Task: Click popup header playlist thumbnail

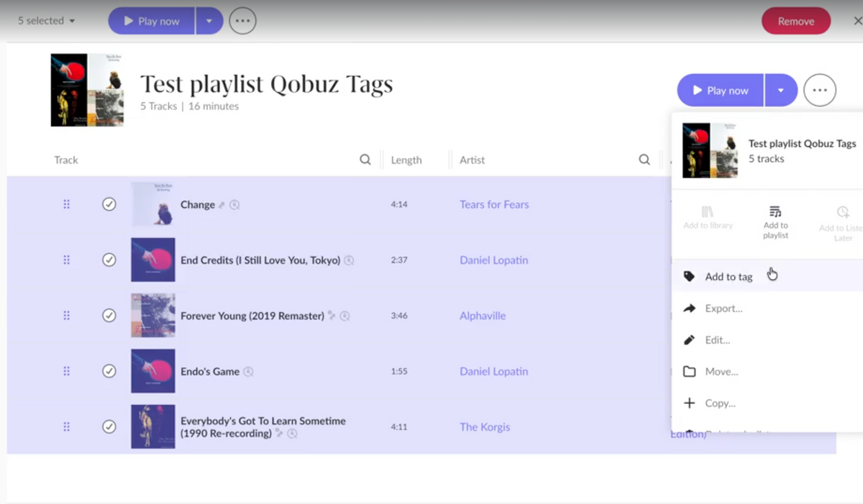Action: [x=710, y=150]
